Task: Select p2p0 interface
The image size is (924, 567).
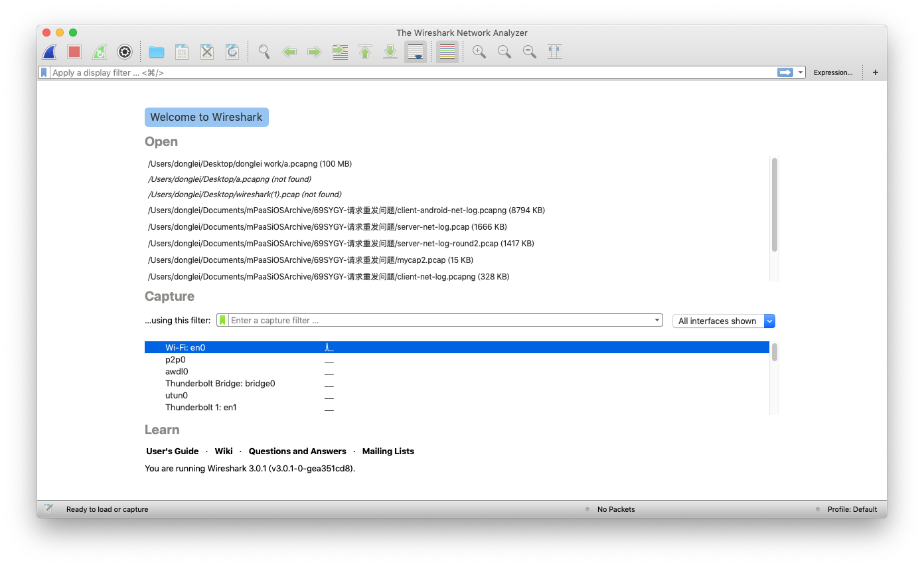Action: pos(457,360)
